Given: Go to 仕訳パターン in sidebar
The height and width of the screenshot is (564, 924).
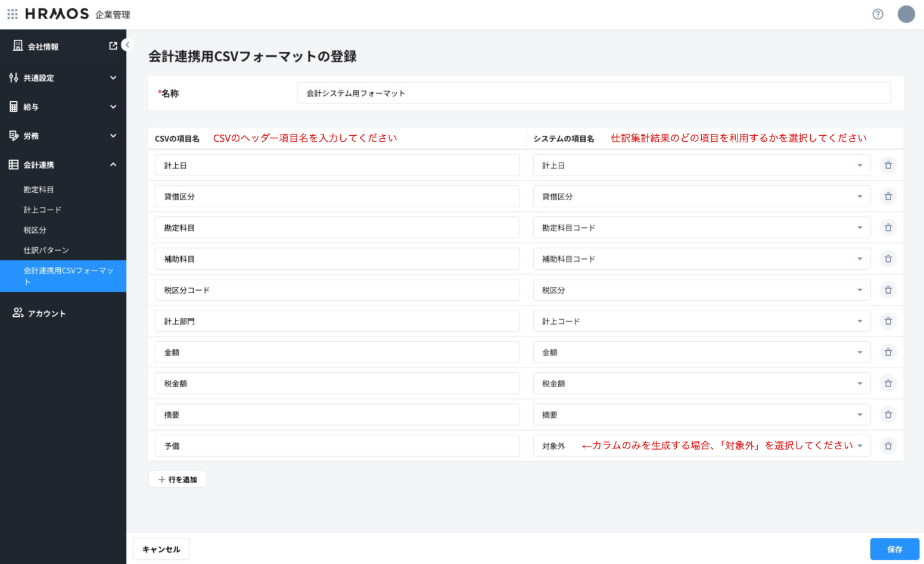Looking at the screenshot, I should tap(46, 250).
